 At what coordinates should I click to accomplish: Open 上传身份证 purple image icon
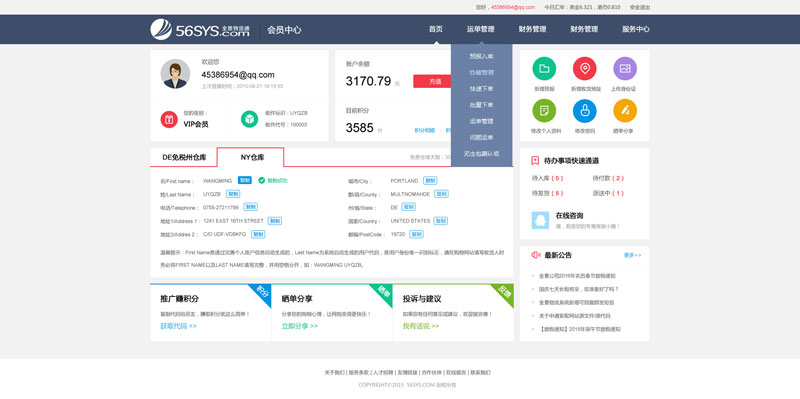(x=625, y=68)
